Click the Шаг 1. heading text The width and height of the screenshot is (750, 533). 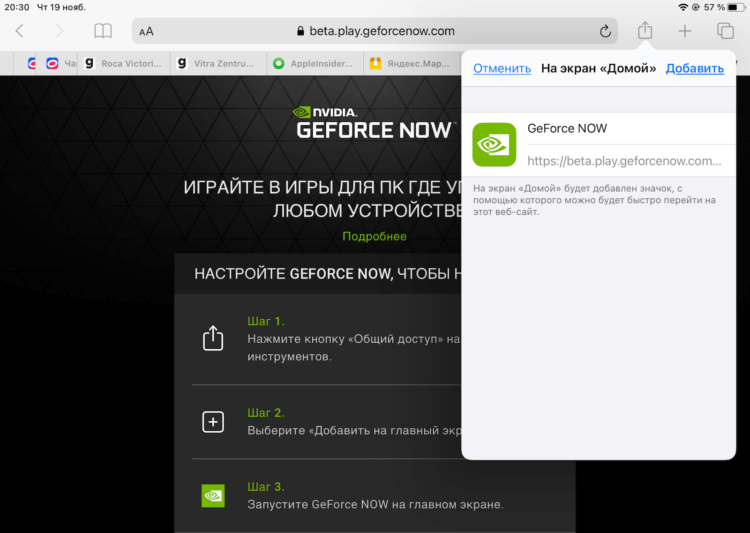coord(266,321)
